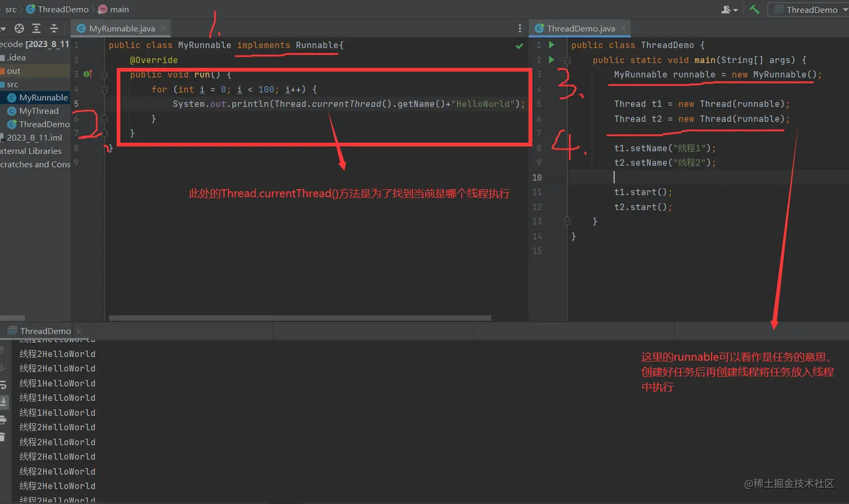Click the System.out.println statement on line 5
Screen dimensions: 849x504
[x=349, y=104]
